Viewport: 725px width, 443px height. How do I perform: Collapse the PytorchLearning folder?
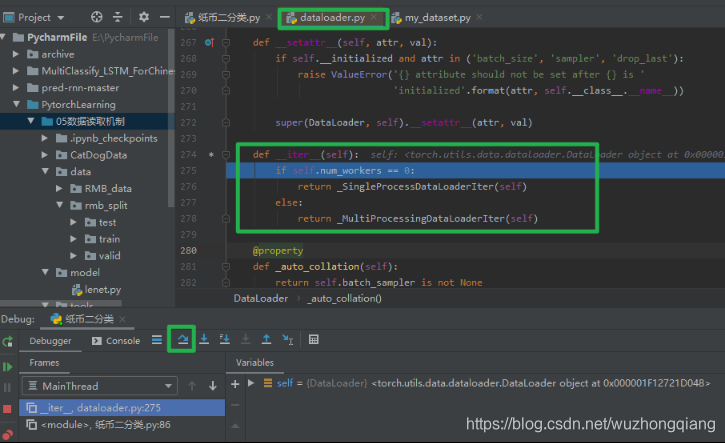pos(16,105)
